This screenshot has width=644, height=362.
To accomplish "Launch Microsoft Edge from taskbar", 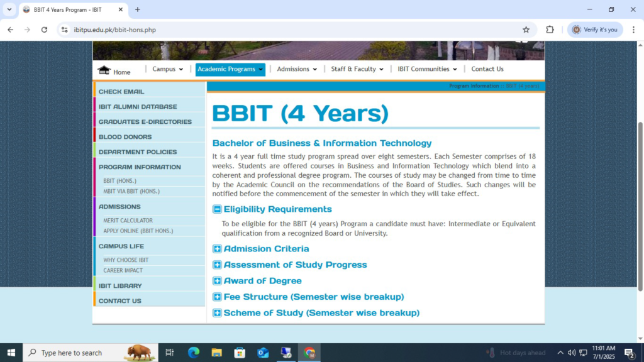I will pos(194,353).
